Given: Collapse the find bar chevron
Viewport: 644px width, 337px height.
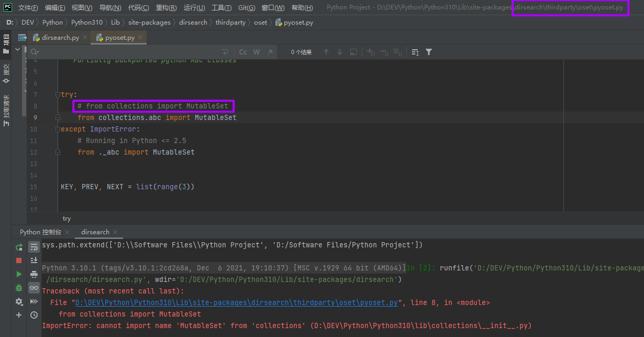Looking at the screenshot, I should click(17, 49).
